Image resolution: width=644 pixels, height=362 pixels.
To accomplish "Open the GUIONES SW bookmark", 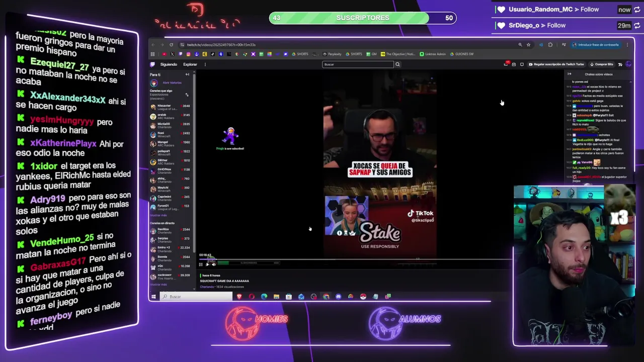I will 461,54.
